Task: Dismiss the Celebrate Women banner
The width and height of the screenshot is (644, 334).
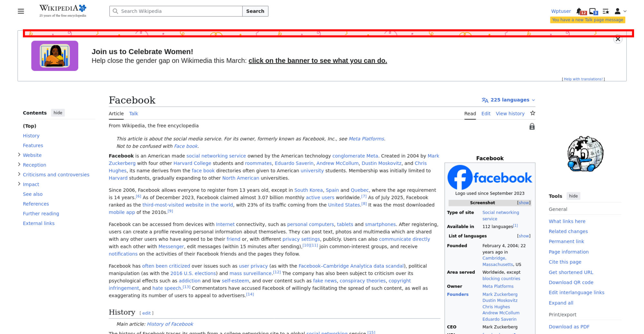Action: (618, 39)
